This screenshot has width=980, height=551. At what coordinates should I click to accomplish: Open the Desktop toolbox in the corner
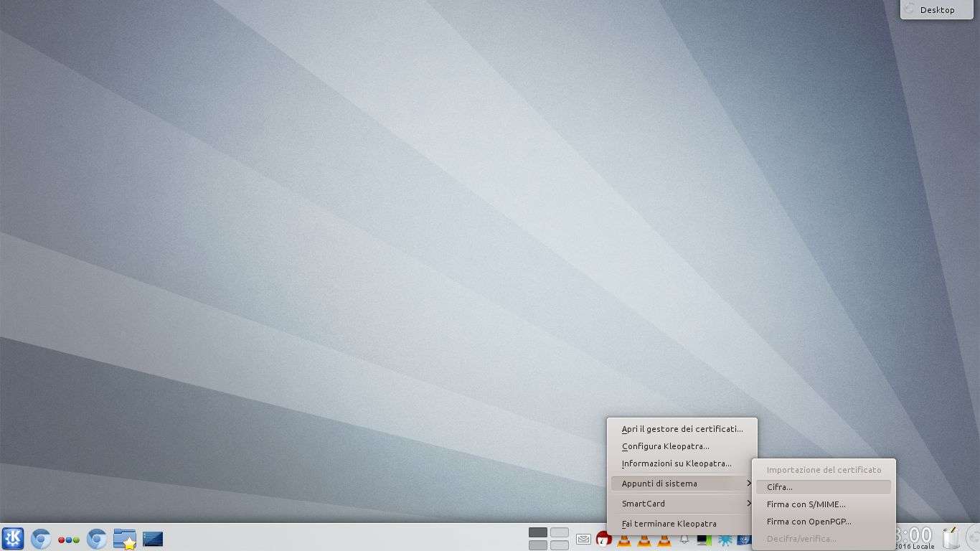[x=930, y=10]
